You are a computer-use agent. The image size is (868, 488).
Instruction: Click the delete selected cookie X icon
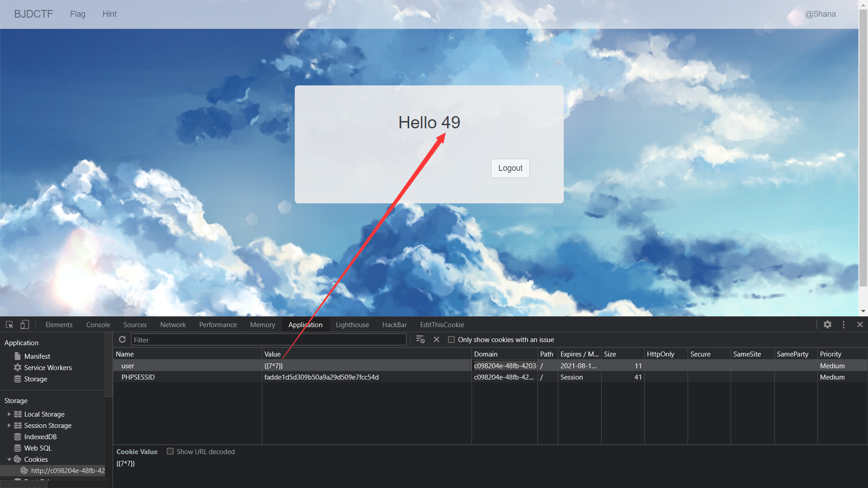[436, 339]
